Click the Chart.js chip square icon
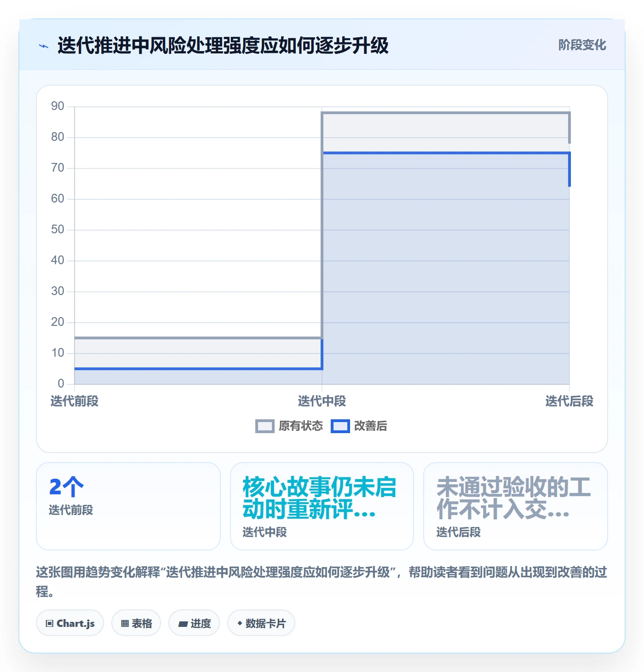The image size is (644, 672). click(x=50, y=624)
